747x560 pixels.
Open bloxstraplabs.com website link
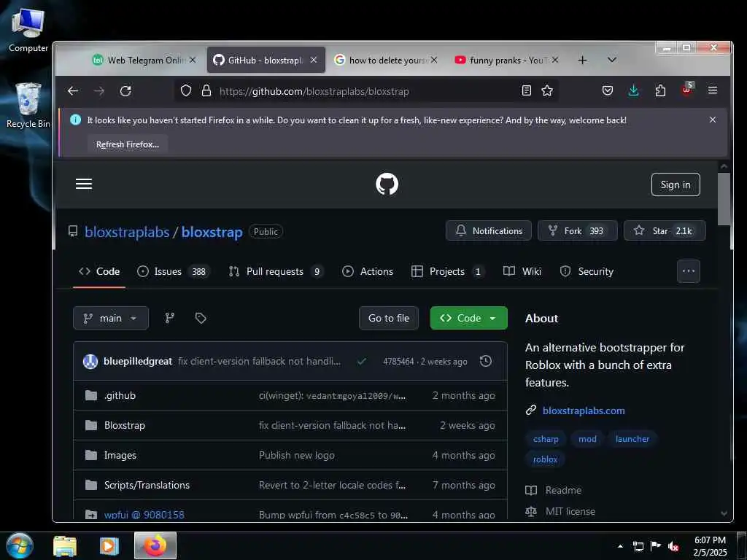coord(584,411)
